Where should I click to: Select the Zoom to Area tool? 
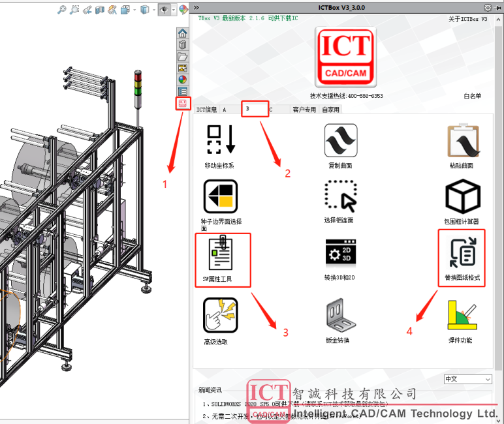[74, 10]
